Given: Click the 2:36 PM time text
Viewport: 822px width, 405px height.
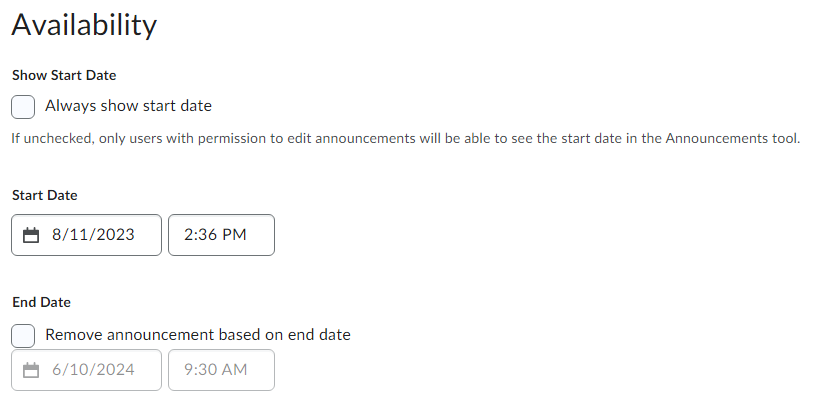Looking at the screenshot, I should point(215,235).
